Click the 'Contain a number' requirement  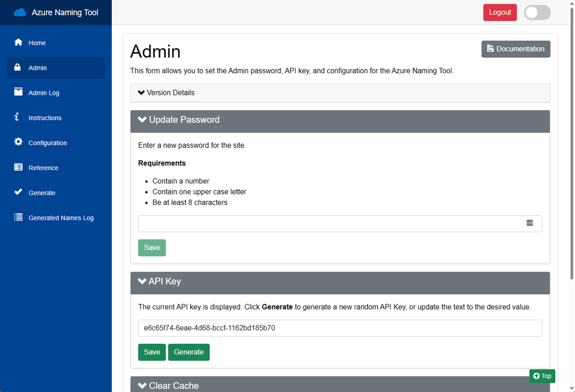181,181
